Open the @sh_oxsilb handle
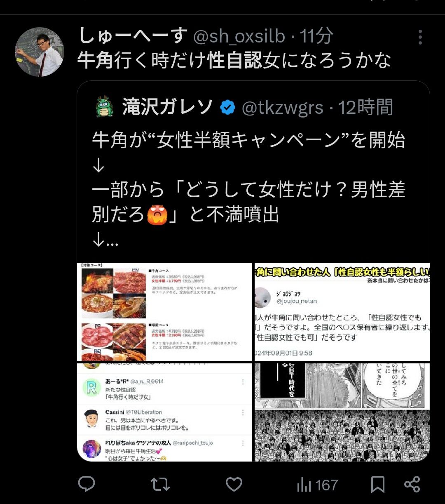Viewport: 445px width, 504px height. 239,37
